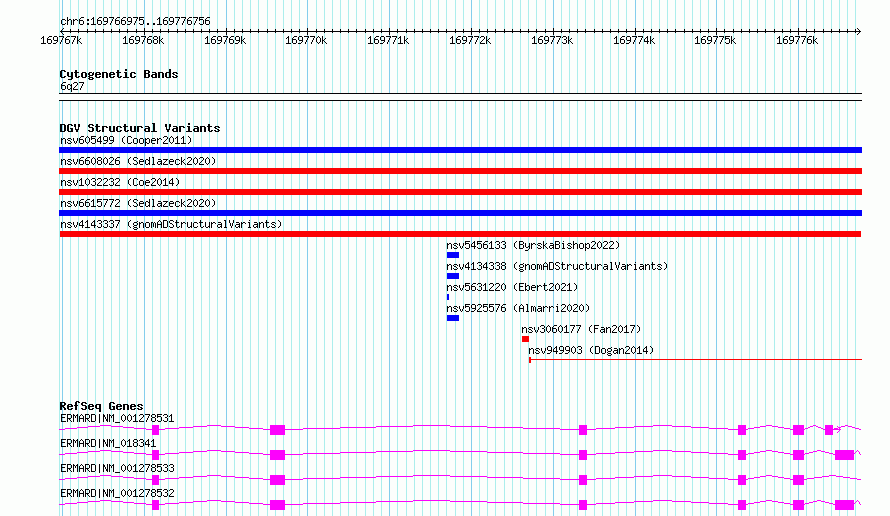The width and height of the screenshot is (890, 516).
Task: Click the RefSeq Genes track title
Action: click(101, 406)
